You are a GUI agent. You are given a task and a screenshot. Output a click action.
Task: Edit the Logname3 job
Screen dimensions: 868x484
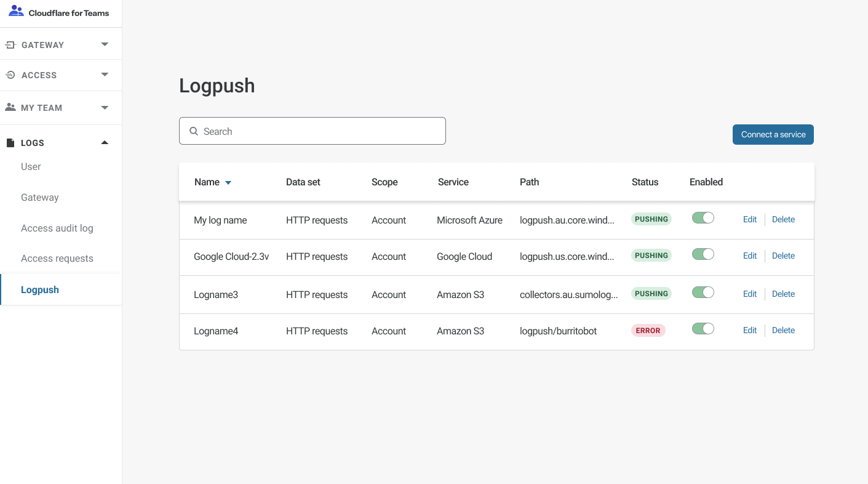750,294
